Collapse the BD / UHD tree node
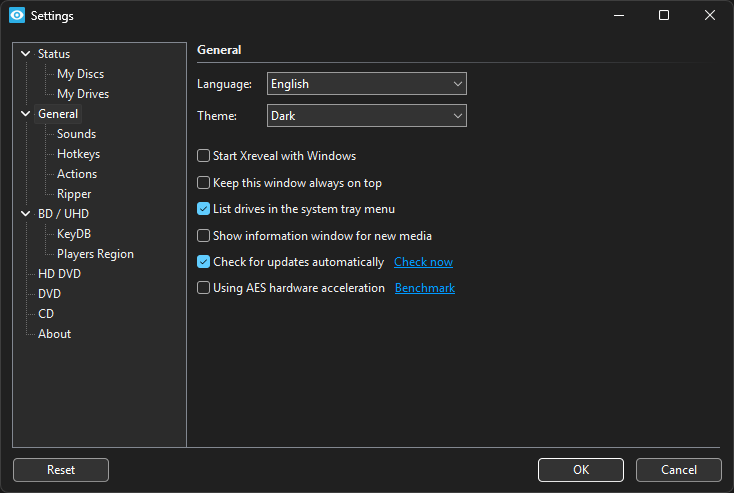The image size is (734, 493). pyautogui.click(x=26, y=214)
